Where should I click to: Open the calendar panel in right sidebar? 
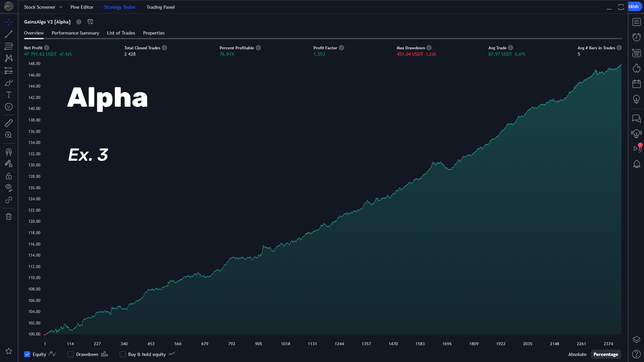click(636, 84)
